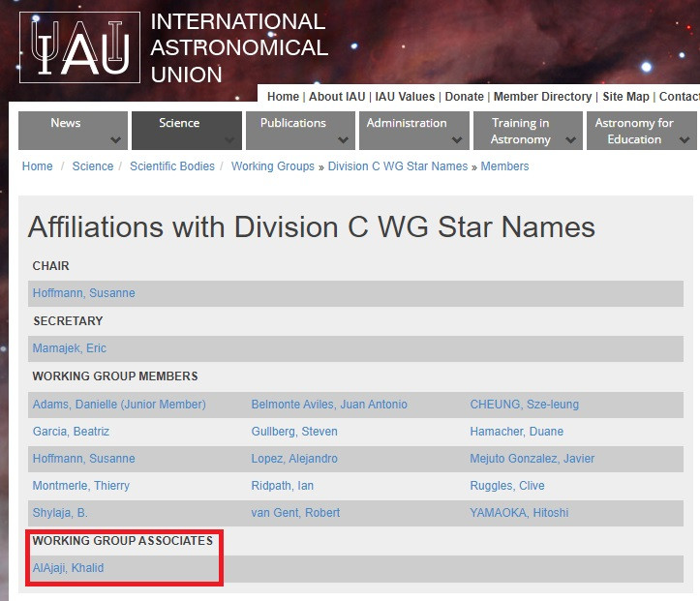Open the Site Map link
This screenshot has width=700, height=601.
pyautogui.click(x=625, y=97)
